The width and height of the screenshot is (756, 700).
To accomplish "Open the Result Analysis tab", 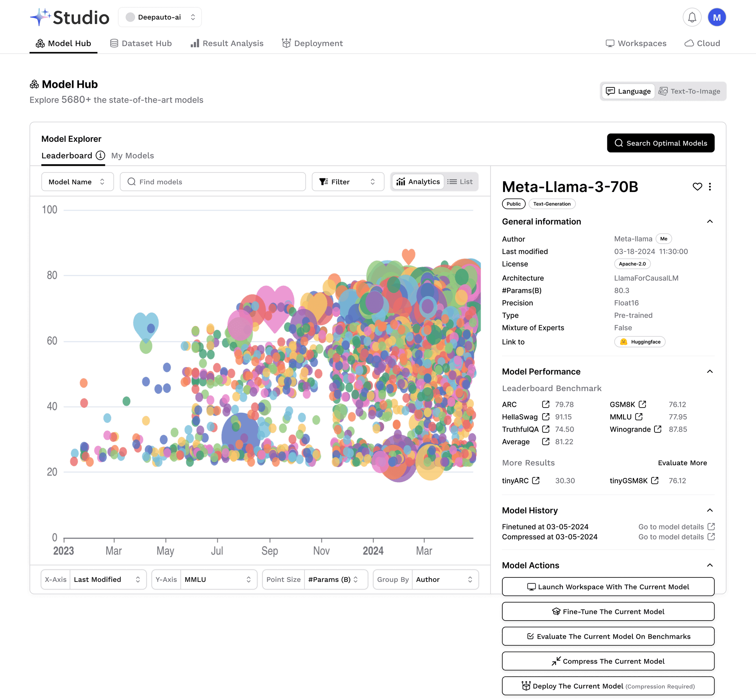I will coord(227,43).
